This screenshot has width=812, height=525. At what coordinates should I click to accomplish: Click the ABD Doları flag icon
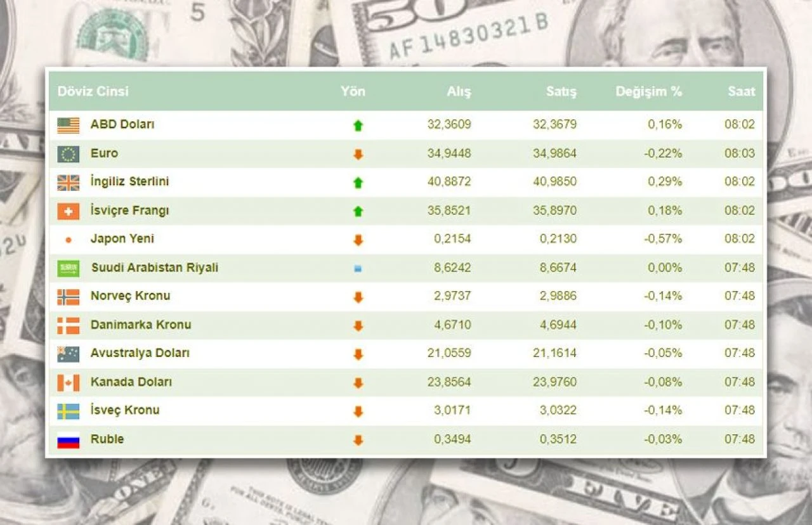[x=67, y=124]
